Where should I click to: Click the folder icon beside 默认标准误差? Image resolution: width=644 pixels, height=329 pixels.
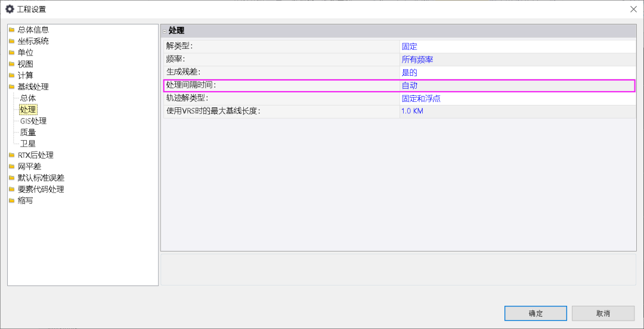12,179
